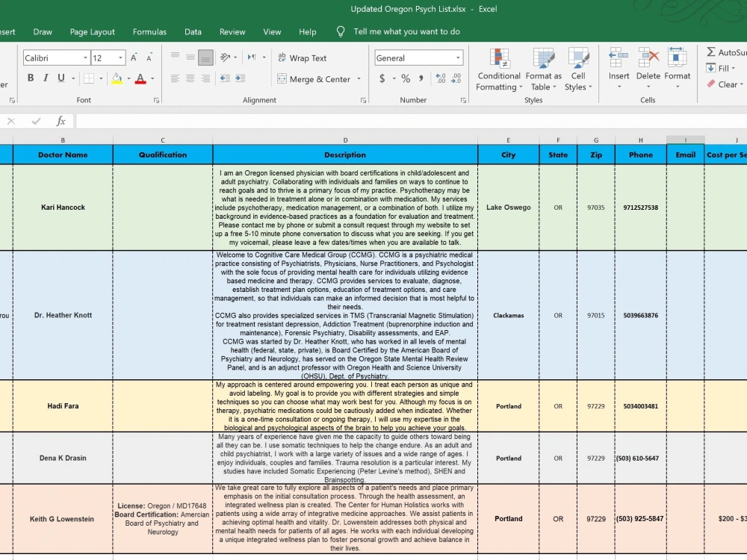Open Review ribbon tab

point(232,32)
